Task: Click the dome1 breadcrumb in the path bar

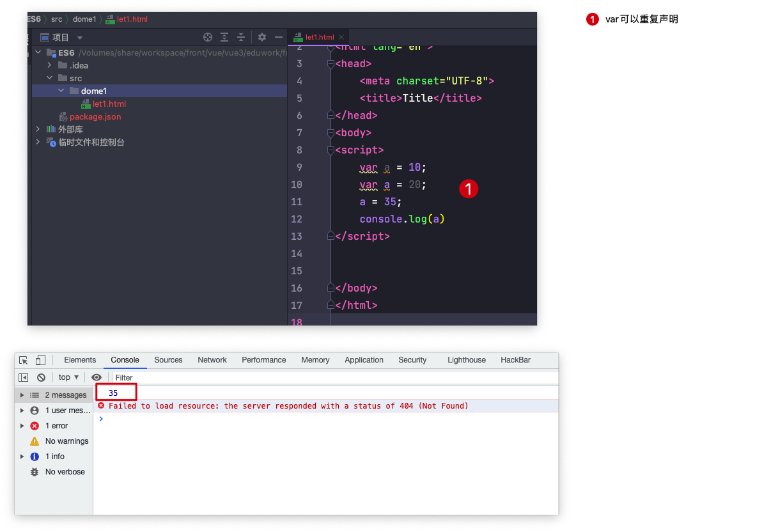Action: pyautogui.click(x=84, y=19)
